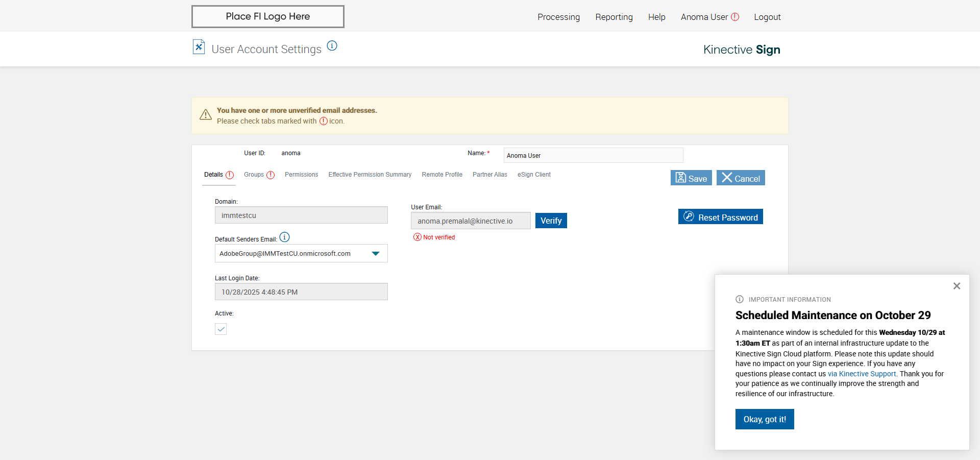Click the warning triangle in the banner
The height and width of the screenshot is (460, 980).
206,114
